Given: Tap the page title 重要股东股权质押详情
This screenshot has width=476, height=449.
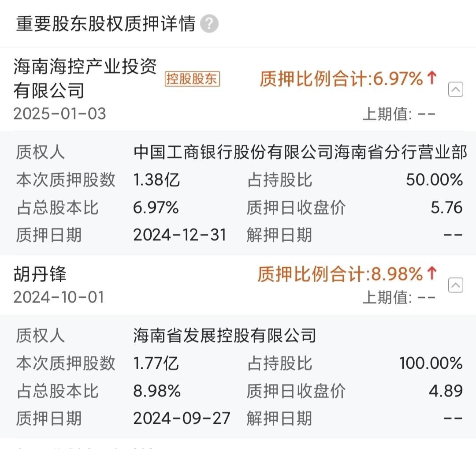Looking at the screenshot, I should 106,24.
